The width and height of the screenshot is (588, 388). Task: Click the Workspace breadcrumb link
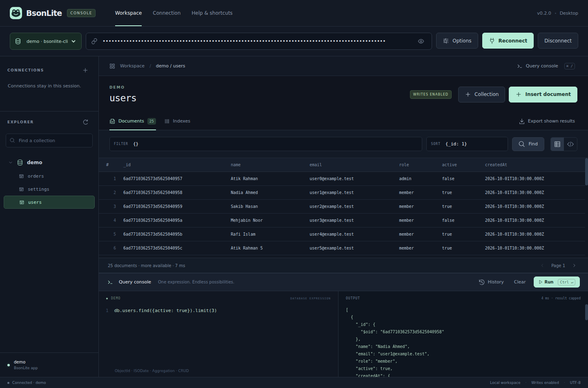(x=132, y=66)
